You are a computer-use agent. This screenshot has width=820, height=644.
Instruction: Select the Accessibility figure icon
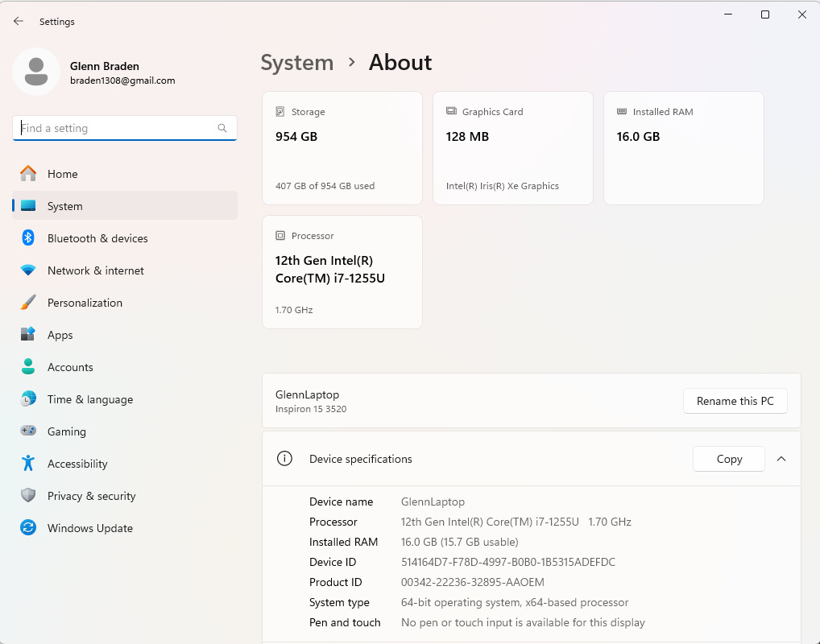tap(28, 464)
